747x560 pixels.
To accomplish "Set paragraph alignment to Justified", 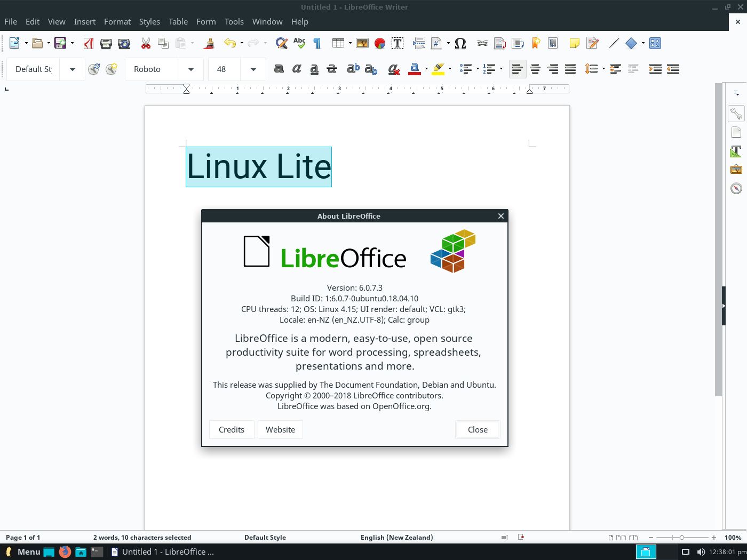I will point(570,69).
